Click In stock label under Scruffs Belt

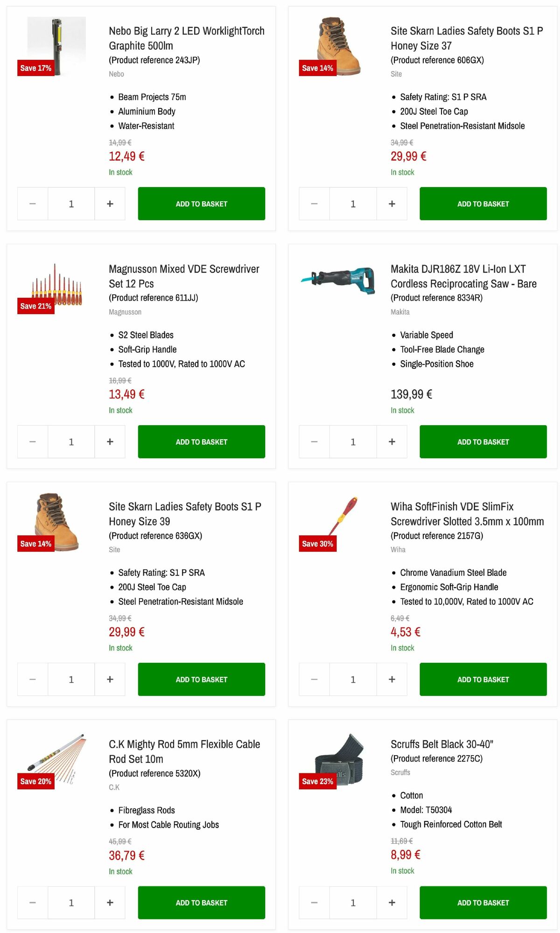click(402, 870)
